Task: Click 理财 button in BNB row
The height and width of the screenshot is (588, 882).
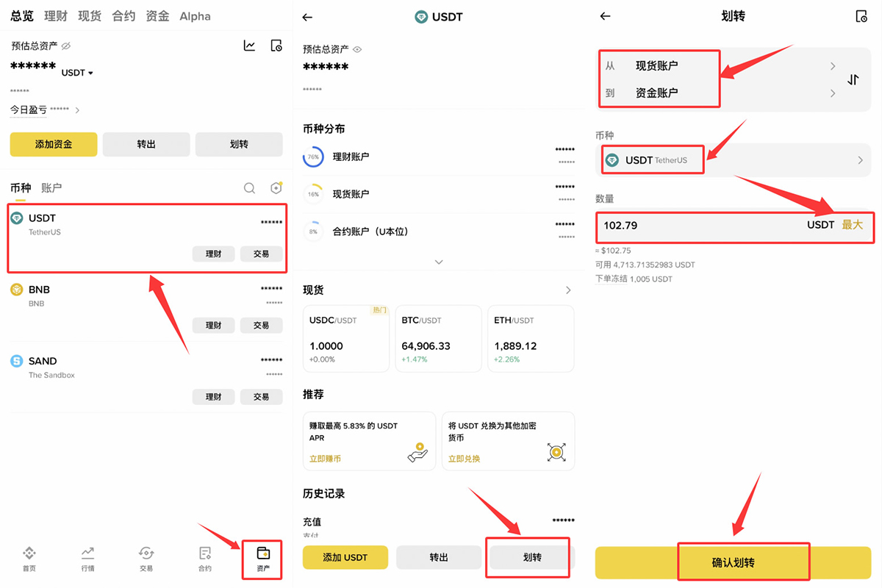Action: point(214,325)
